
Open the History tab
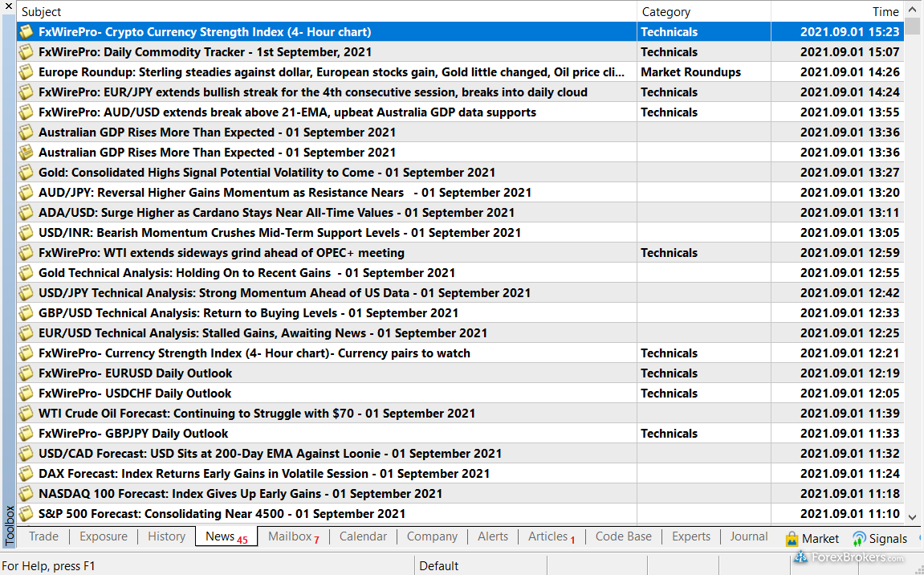pos(167,536)
